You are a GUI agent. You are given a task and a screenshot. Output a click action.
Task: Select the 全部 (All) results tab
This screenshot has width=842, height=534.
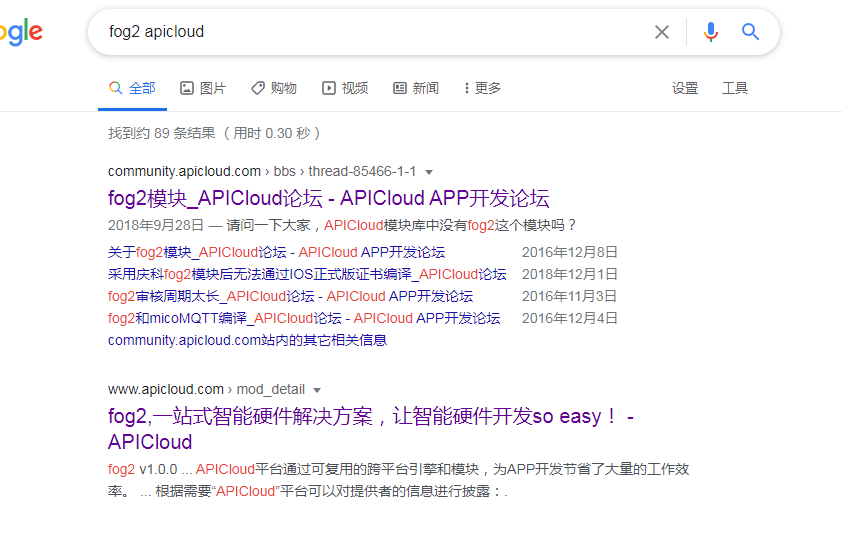tap(132, 88)
